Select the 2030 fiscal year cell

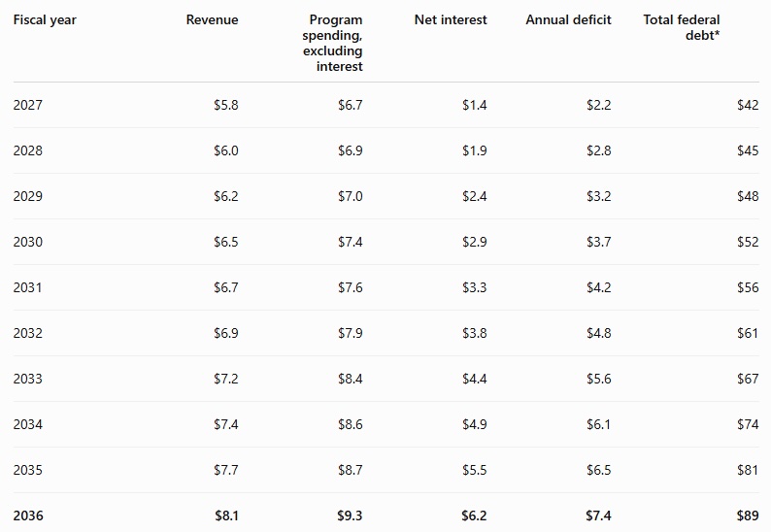click(28, 242)
